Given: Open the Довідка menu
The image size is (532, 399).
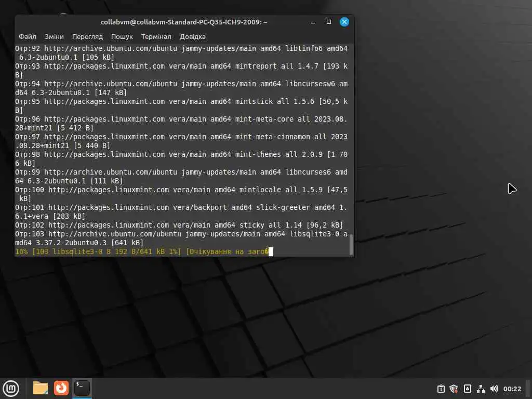Looking at the screenshot, I should pyautogui.click(x=192, y=37).
